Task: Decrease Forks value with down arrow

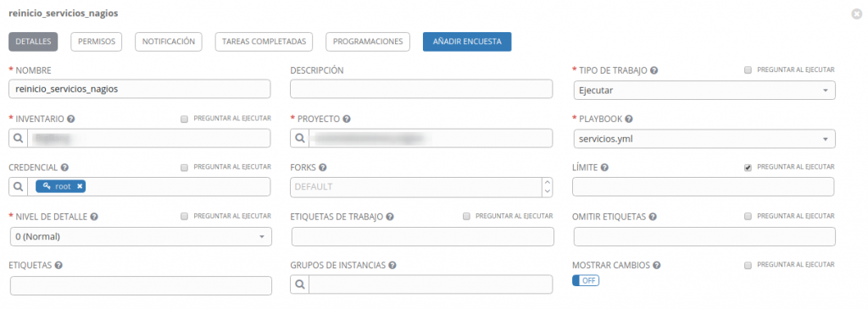Action: point(548,191)
